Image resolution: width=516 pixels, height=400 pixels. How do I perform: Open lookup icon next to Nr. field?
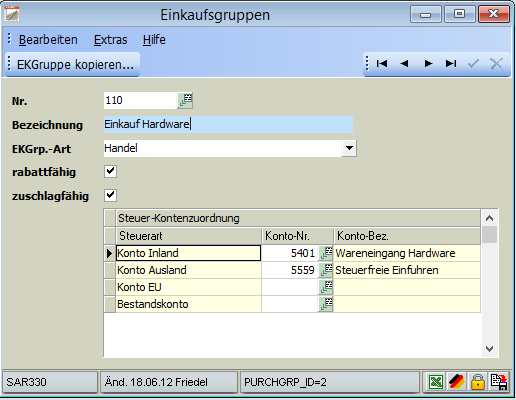[185, 100]
